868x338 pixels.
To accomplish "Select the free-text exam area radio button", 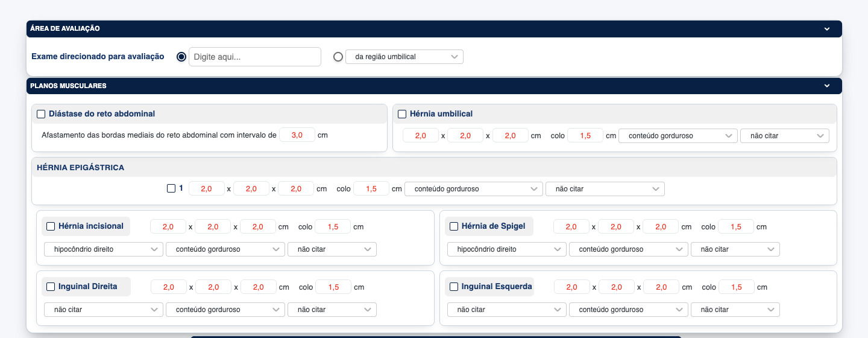I will click(x=181, y=57).
